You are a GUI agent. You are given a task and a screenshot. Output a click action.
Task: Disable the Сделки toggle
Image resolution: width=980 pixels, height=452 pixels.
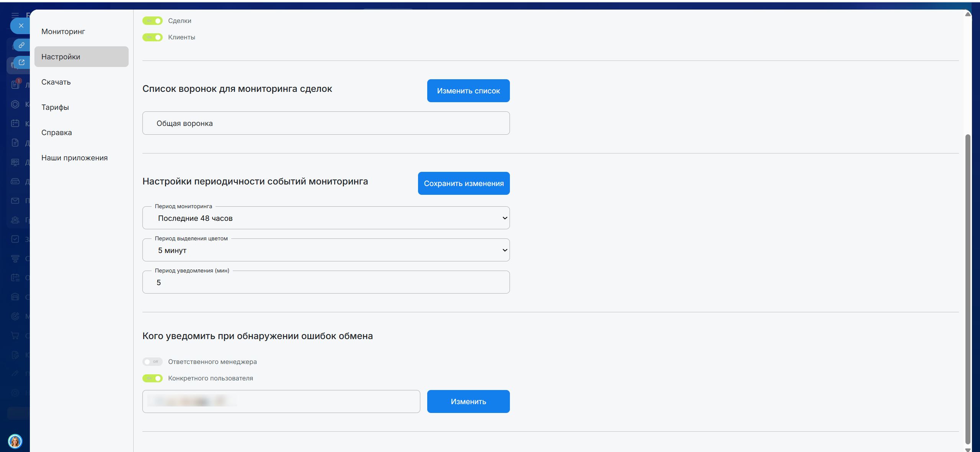point(152,21)
